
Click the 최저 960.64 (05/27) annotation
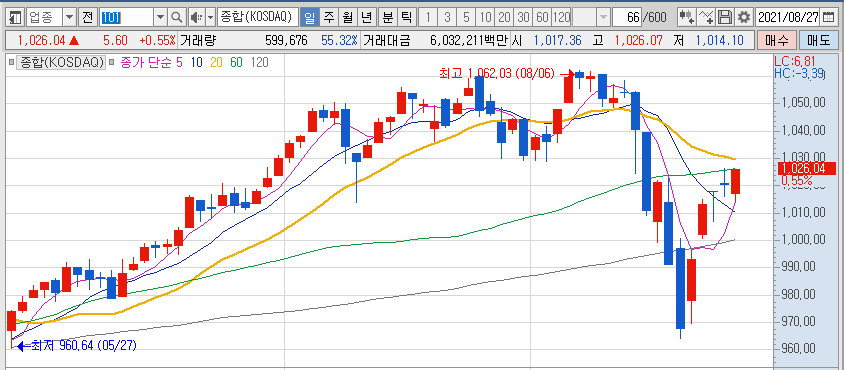pos(83,345)
